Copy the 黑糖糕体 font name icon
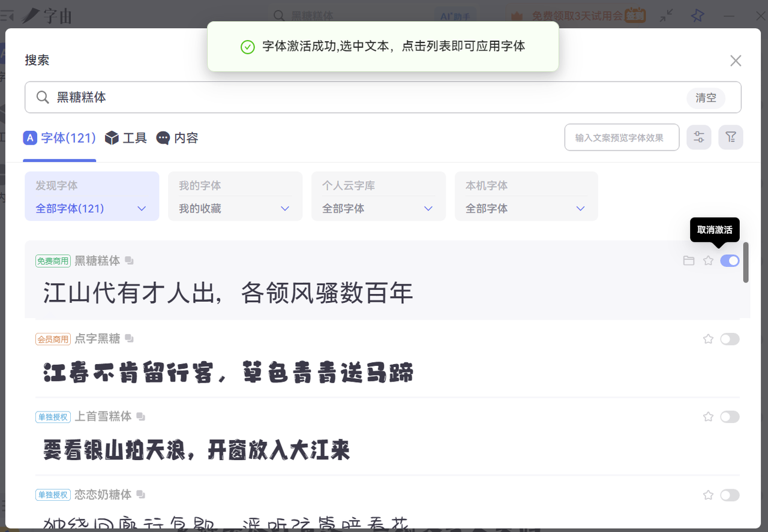This screenshot has width=768, height=532. (x=129, y=261)
